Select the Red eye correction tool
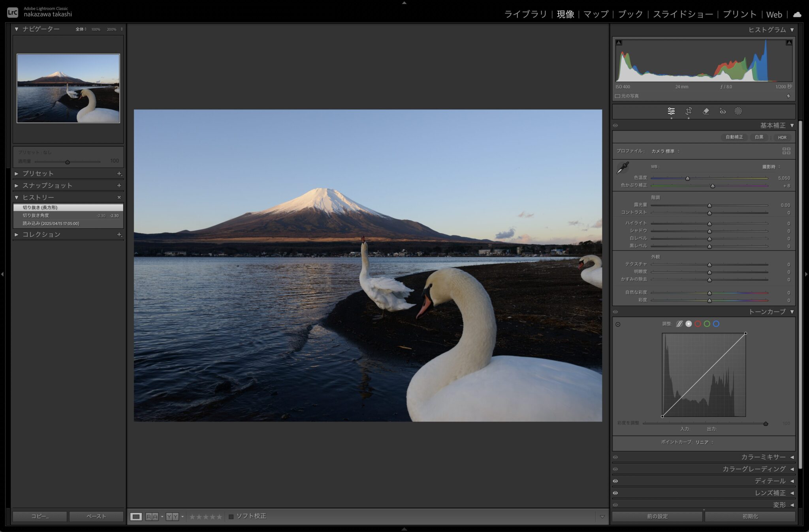 click(722, 111)
